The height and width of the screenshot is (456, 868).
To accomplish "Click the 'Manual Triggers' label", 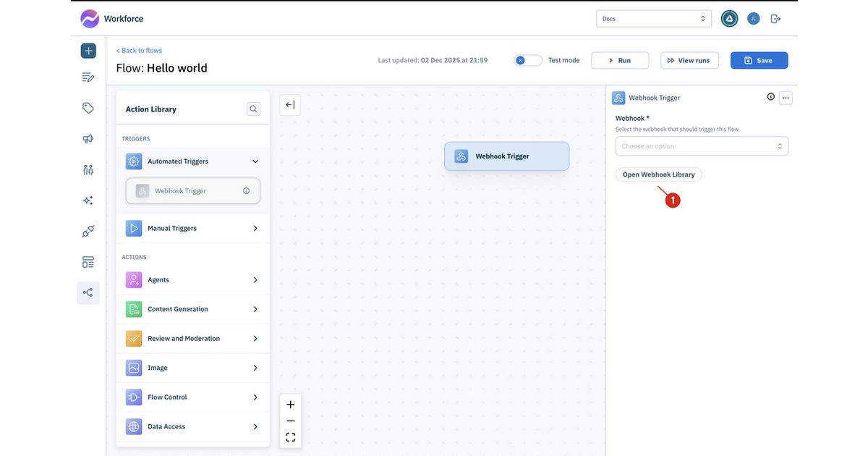I will pos(172,228).
